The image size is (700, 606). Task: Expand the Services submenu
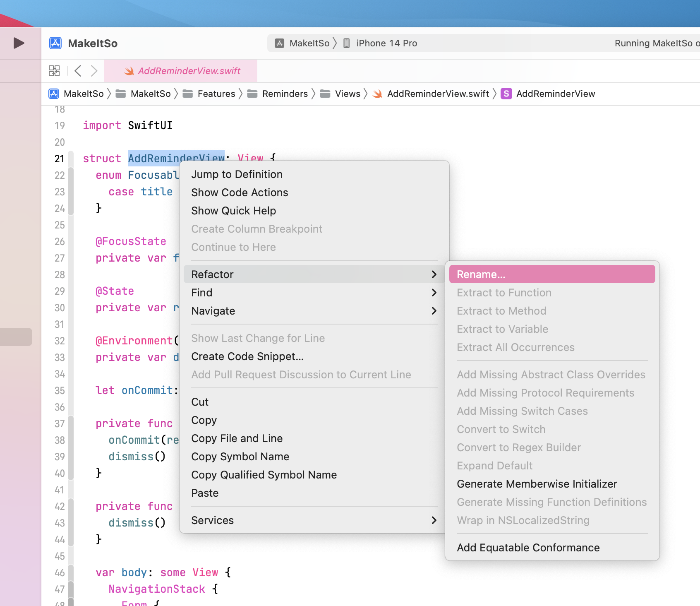coord(310,520)
